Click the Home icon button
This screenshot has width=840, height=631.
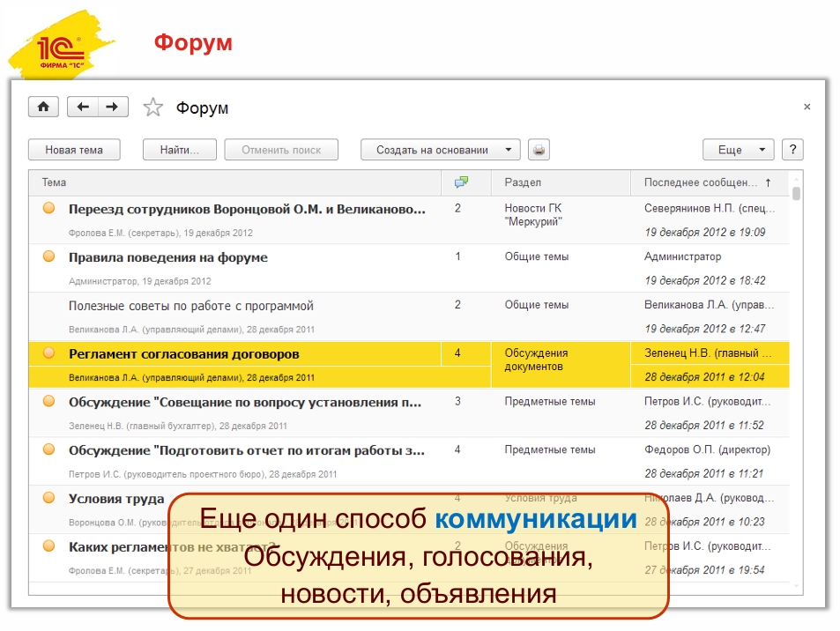pyautogui.click(x=43, y=107)
